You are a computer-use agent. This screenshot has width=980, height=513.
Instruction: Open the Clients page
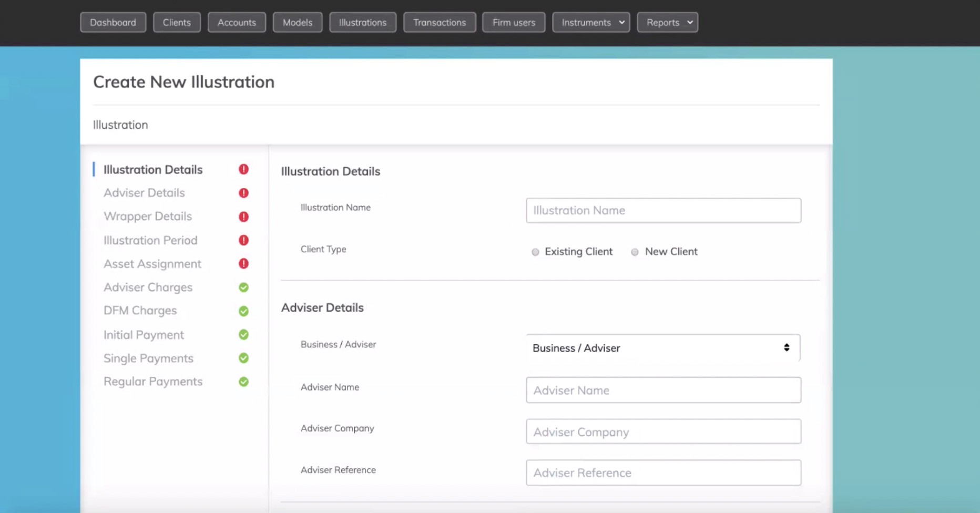click(x=177, y=23)
